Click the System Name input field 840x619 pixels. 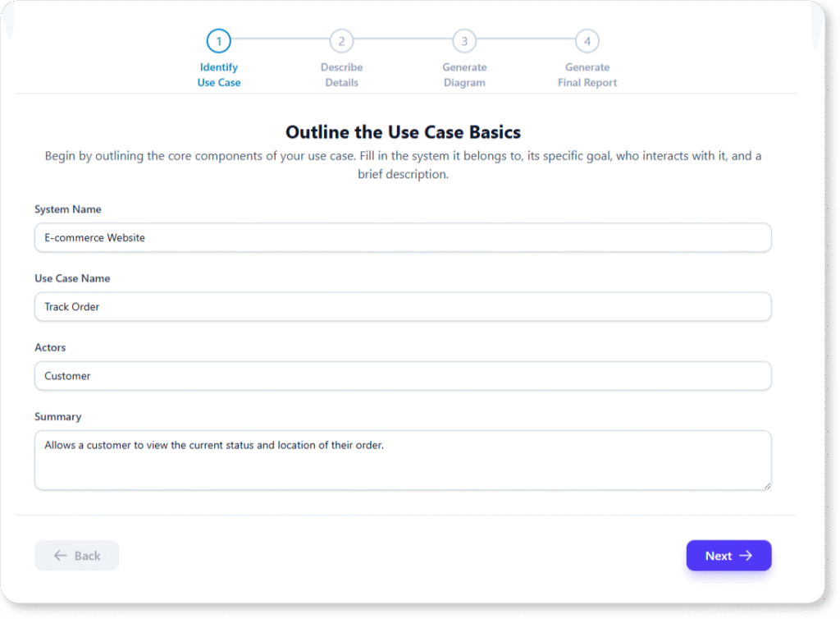coord(403,237)
